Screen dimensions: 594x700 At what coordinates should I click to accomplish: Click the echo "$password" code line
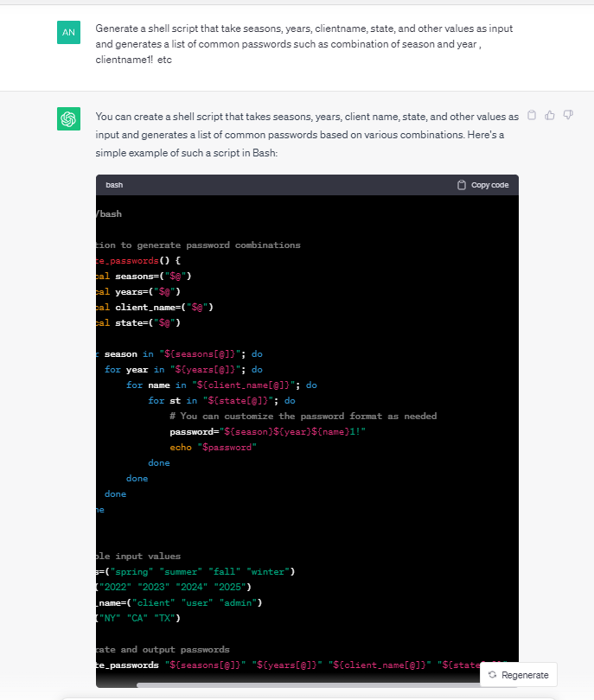[x=214, y=447]
